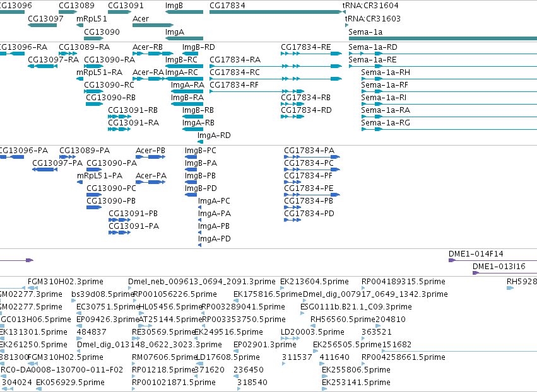Click the CG17834-PA protein label
537x392 pixels.
[309, 151]
